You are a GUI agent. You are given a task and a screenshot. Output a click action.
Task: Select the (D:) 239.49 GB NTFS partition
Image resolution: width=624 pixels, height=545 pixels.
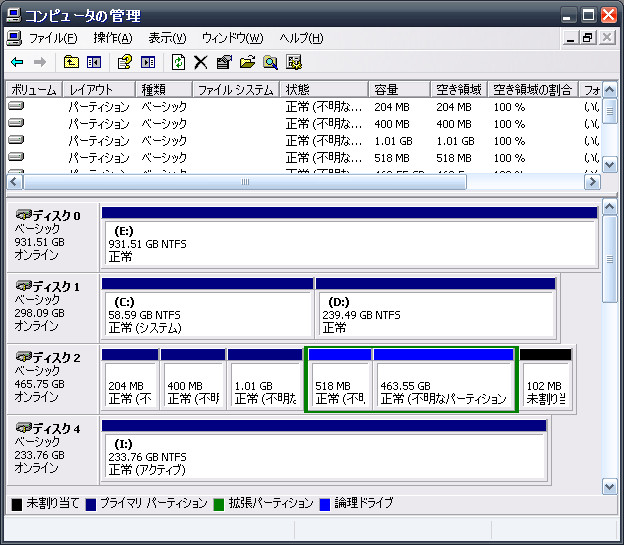pos(435,308)
